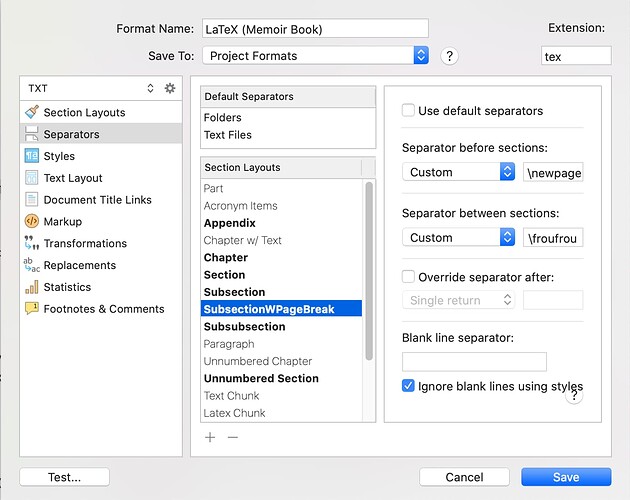Select Appendix layout
Screen dimensions: 630x500
coord(281,223)
